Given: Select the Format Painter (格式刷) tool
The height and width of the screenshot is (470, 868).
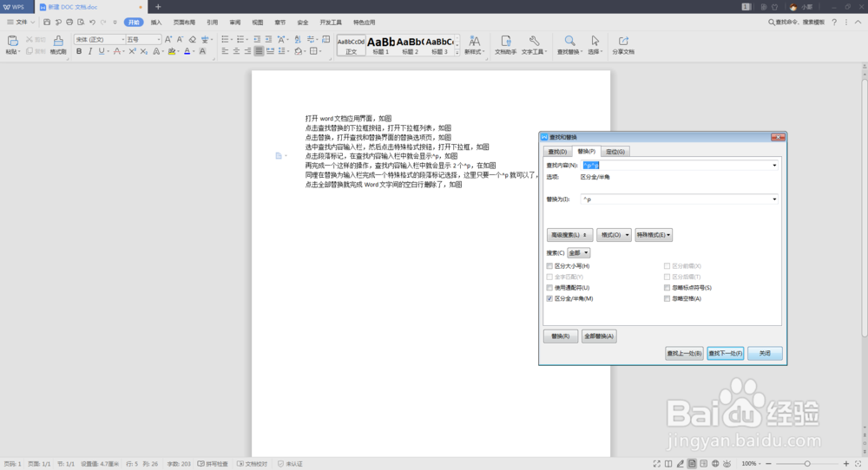Looking at the screenshot, I should [x=58, y=45].
